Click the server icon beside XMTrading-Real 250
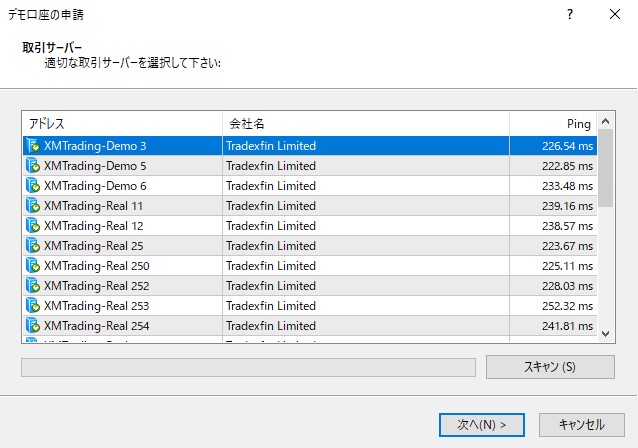 (33, 266)
